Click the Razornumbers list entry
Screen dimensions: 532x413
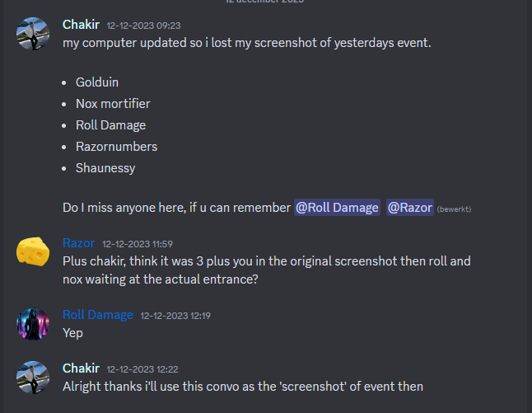point(116,147)
